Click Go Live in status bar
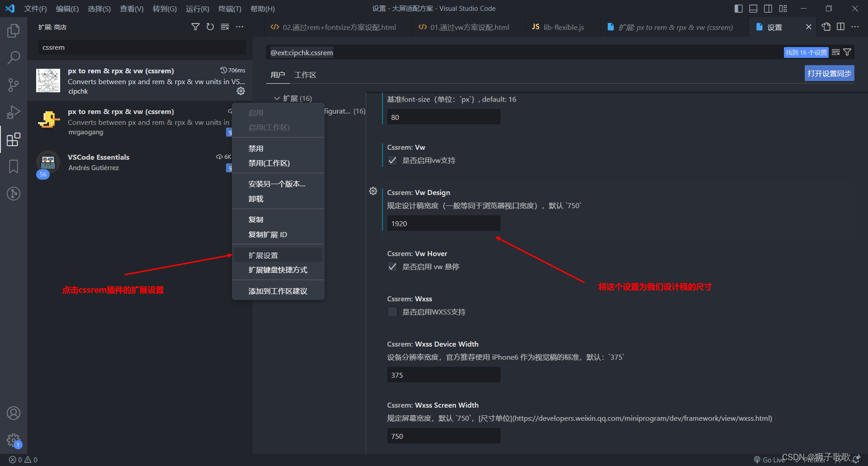868x466 pixels. click(x=769, y=460)
